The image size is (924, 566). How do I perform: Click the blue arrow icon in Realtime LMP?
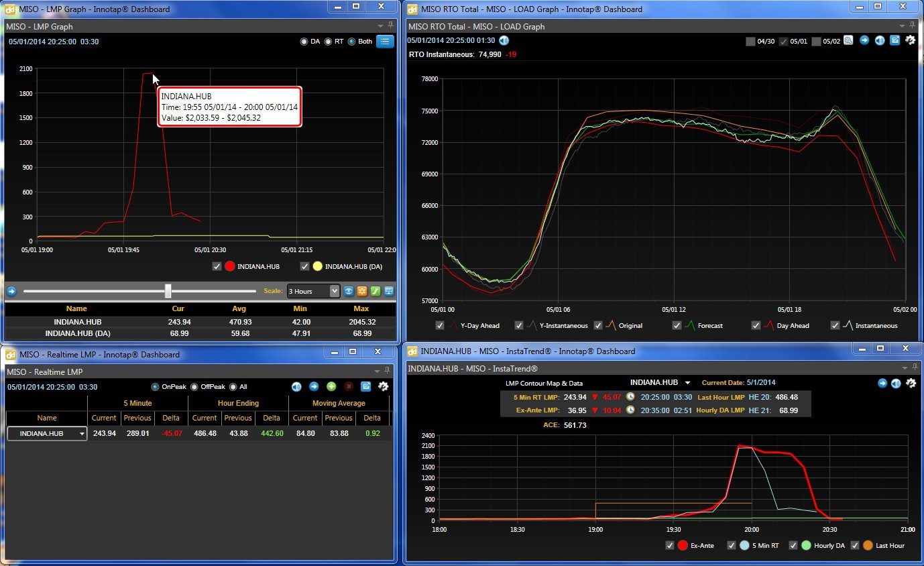313,386
